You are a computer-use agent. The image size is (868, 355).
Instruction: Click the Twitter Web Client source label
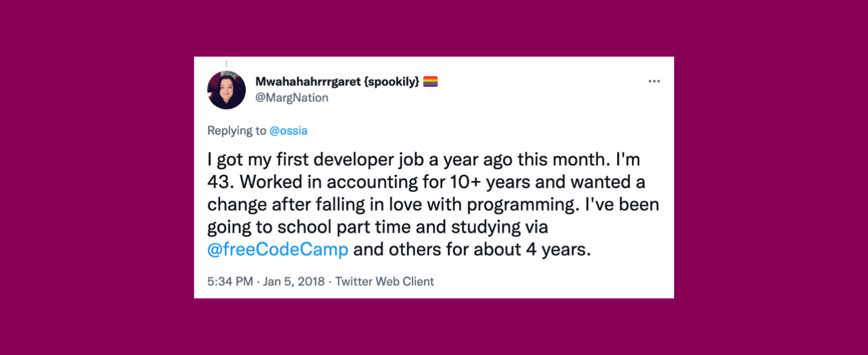point(384,281)
